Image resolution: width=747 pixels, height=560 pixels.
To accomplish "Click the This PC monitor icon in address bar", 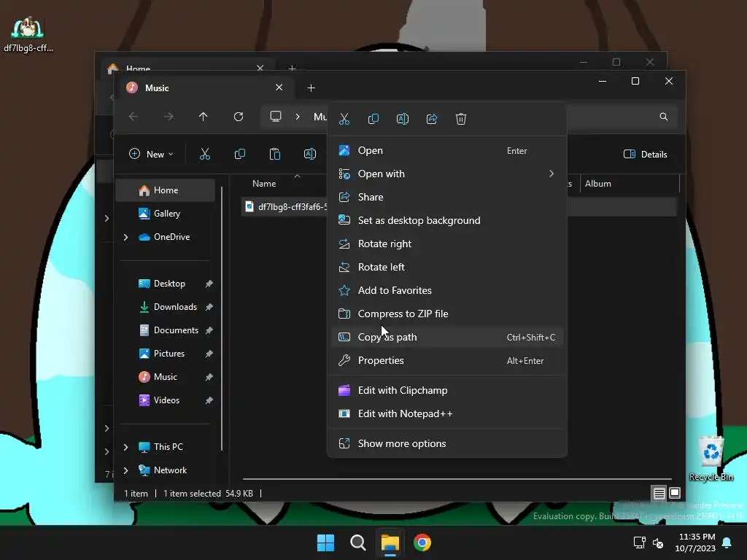I will pyautogui.click(x=276, y=117).
